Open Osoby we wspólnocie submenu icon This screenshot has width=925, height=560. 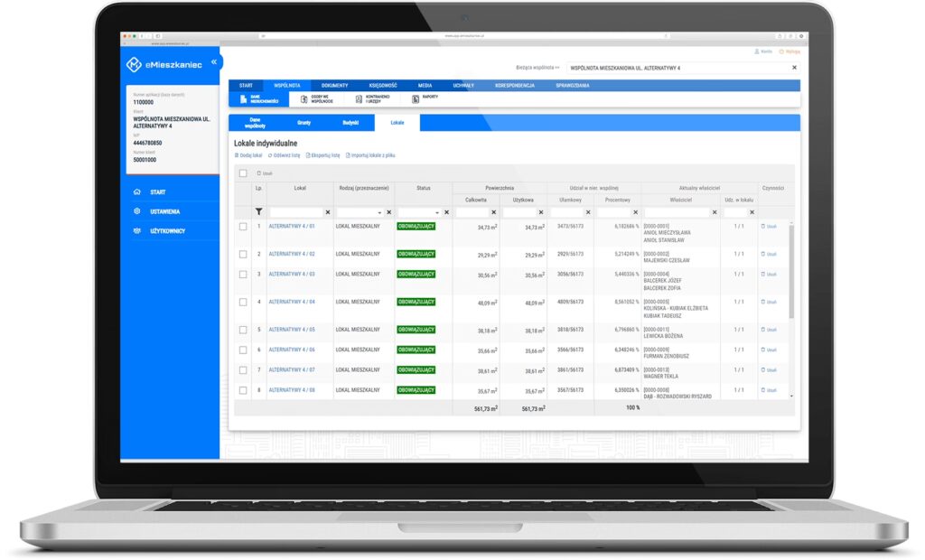(x=304, y=99)
